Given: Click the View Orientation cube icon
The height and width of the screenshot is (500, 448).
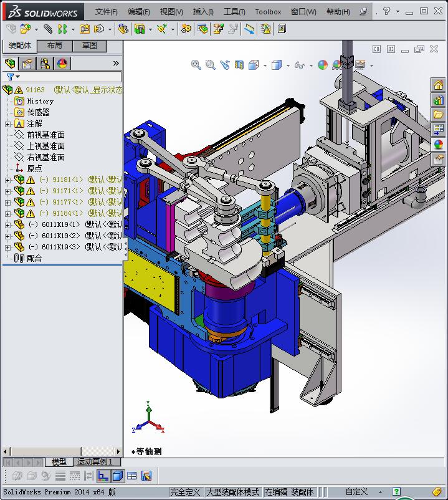Looking at the screenshot, I should (x=254, y=65).
